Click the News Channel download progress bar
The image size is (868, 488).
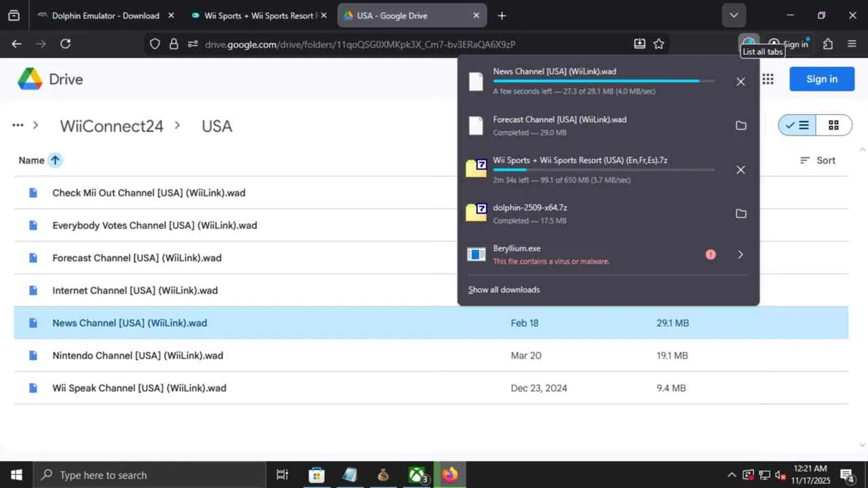click(604, 81)
